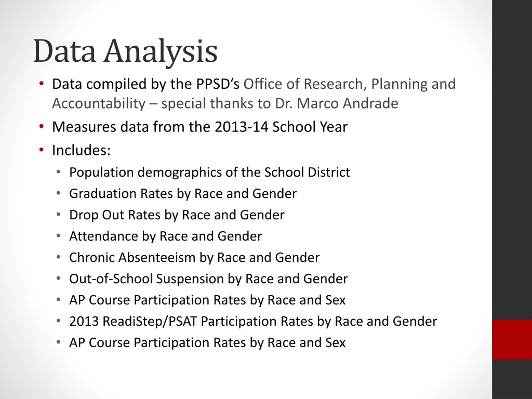Select Chronic Absenteeism by Race and Gender
This screenshot has height=399, width=532.
pyautogui.click(x=194, y=257)
